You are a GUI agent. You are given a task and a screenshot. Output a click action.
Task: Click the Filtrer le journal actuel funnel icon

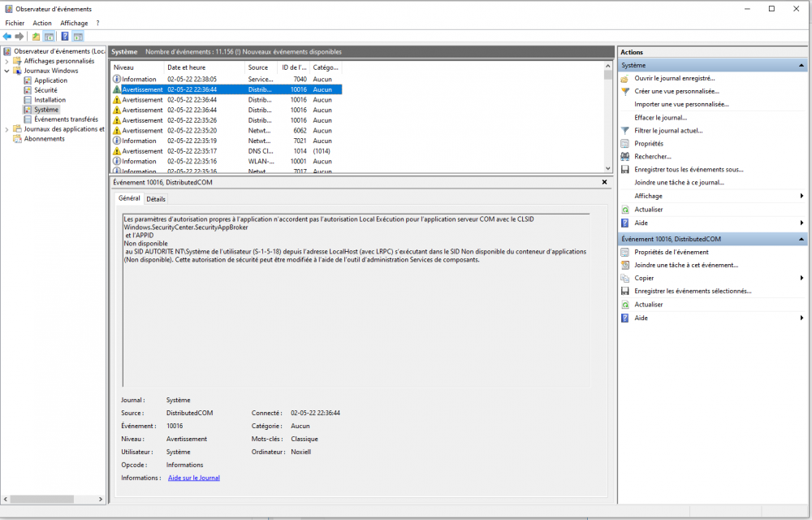(624, 130)
